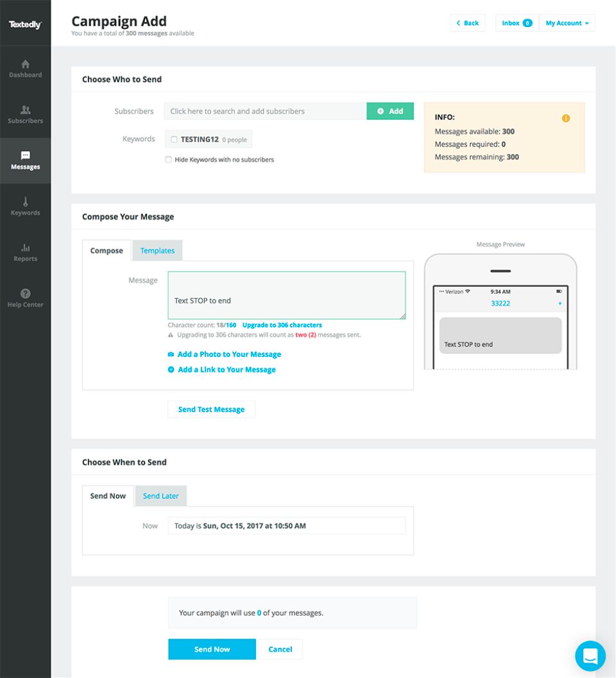Image resolution: width=616 pixels, height=678 pixels.
Task: Select the Compose tab
Action: tap(107, 250)
